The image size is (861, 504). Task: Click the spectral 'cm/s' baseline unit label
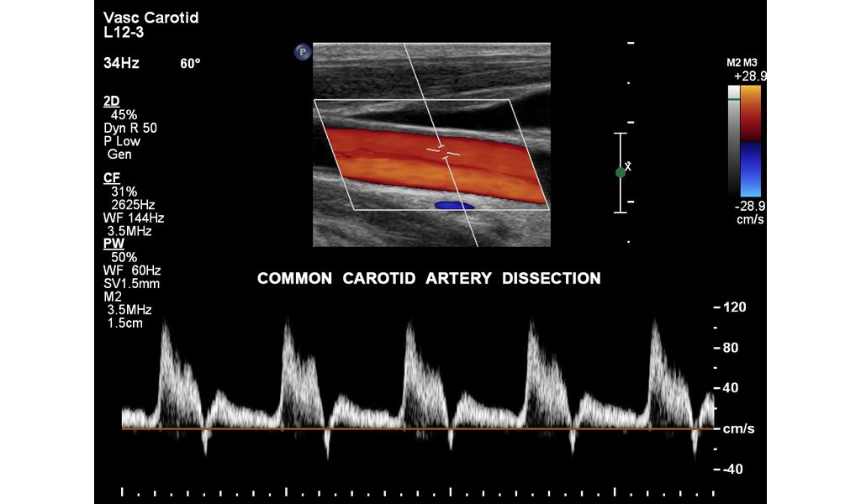[738, 429]
